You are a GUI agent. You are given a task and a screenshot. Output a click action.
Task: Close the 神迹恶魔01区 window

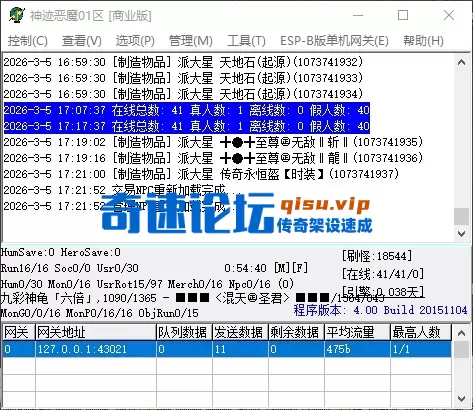(449, 15)
